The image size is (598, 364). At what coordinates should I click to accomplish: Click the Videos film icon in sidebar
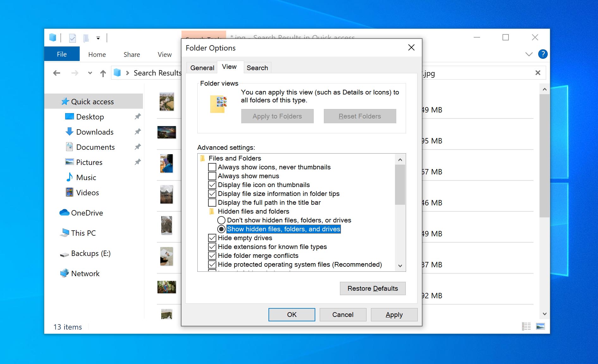click(69, 192)
